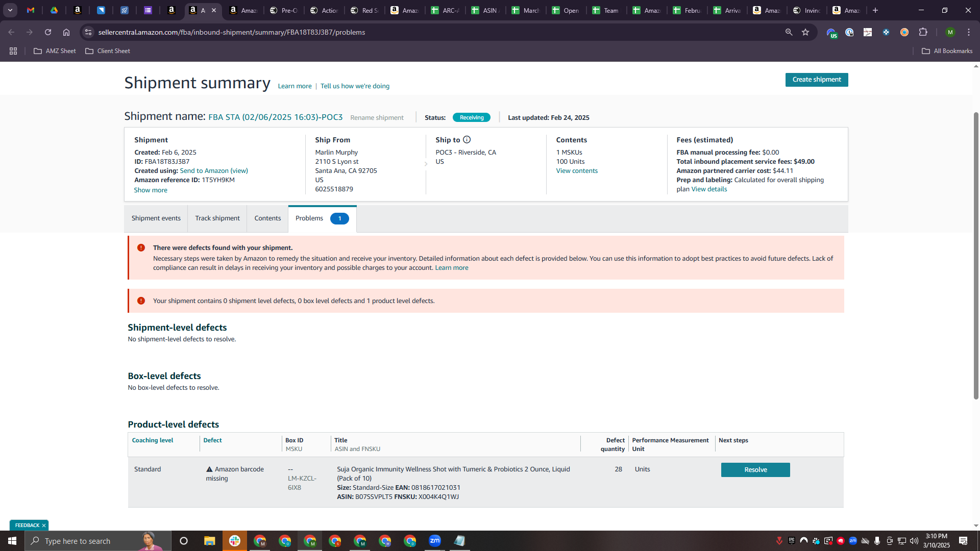Open the Send to Amazon (view) link
This screenshot has height=551, width=980.
(x=214, y=171)
